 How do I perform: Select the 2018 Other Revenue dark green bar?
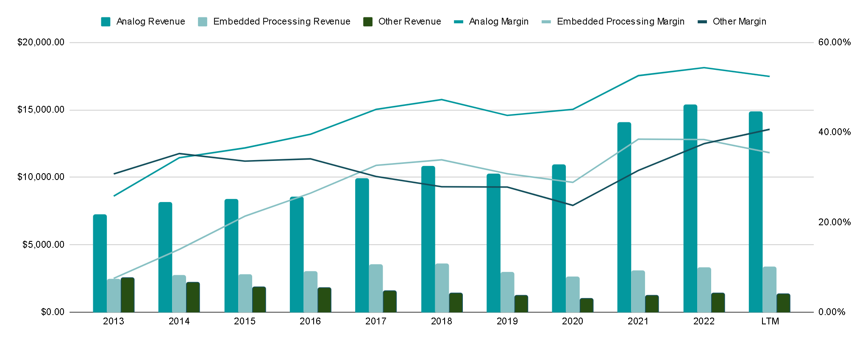pyautogui.click(x=456, y=302)
